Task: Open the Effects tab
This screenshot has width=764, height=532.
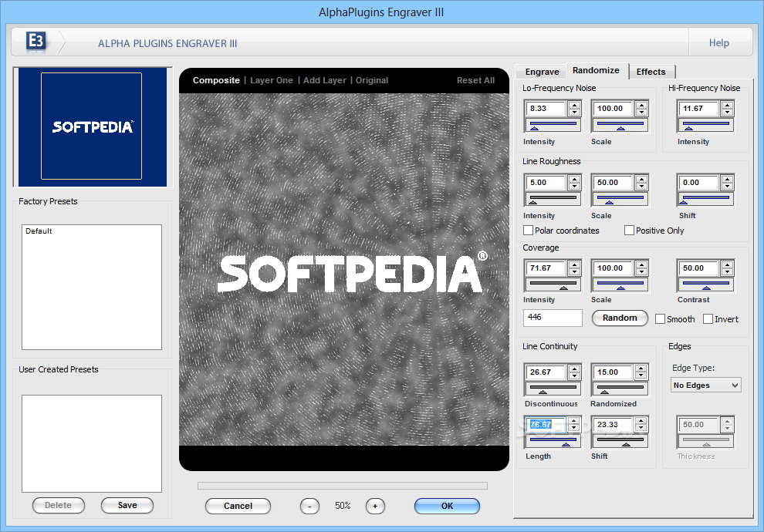Action: 651,72
